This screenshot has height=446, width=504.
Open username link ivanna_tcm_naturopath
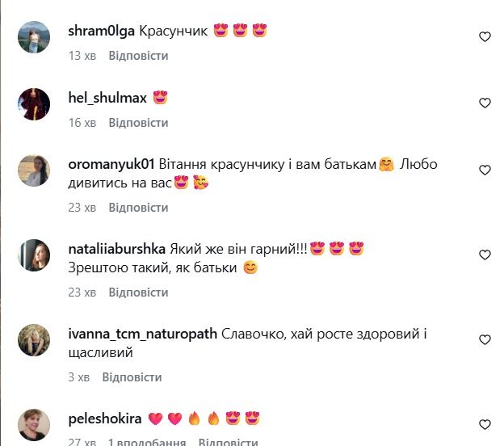click(143, 334)
